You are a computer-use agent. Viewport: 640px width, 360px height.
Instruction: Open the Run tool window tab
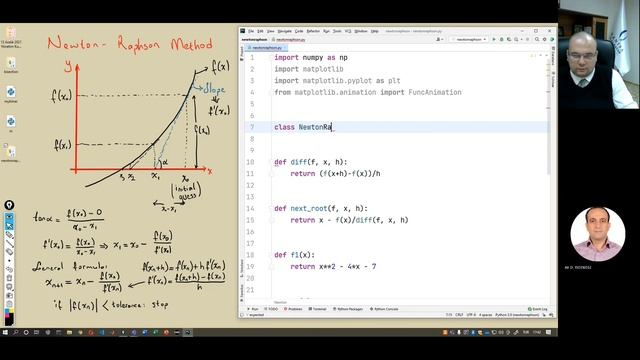(x=253, y=309)
